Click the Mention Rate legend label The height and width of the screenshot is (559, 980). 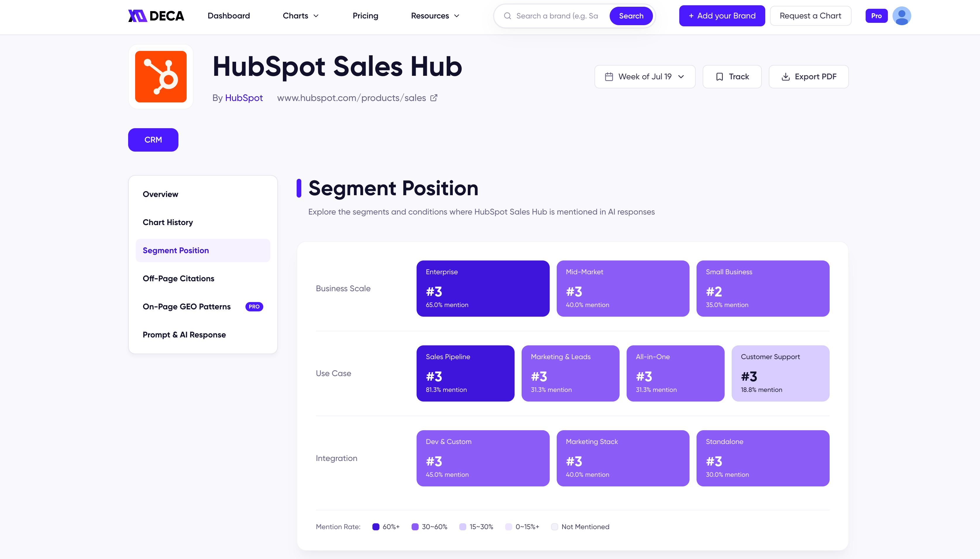pos(338,527)
